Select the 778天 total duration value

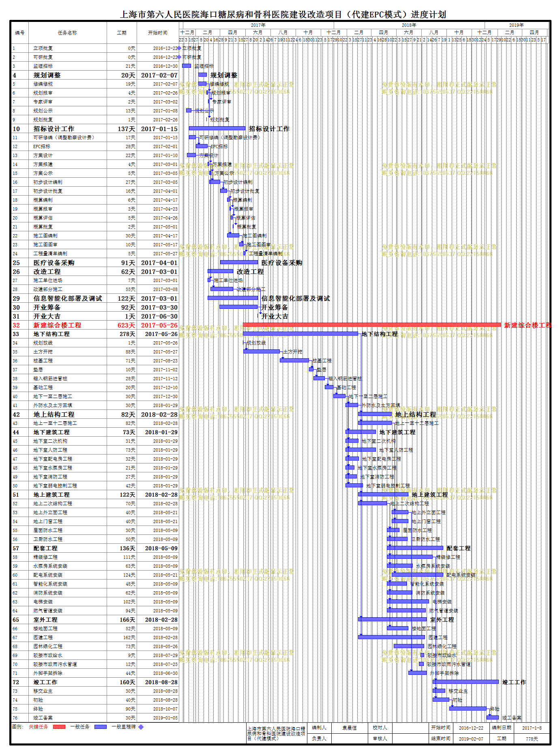[532, 739]
